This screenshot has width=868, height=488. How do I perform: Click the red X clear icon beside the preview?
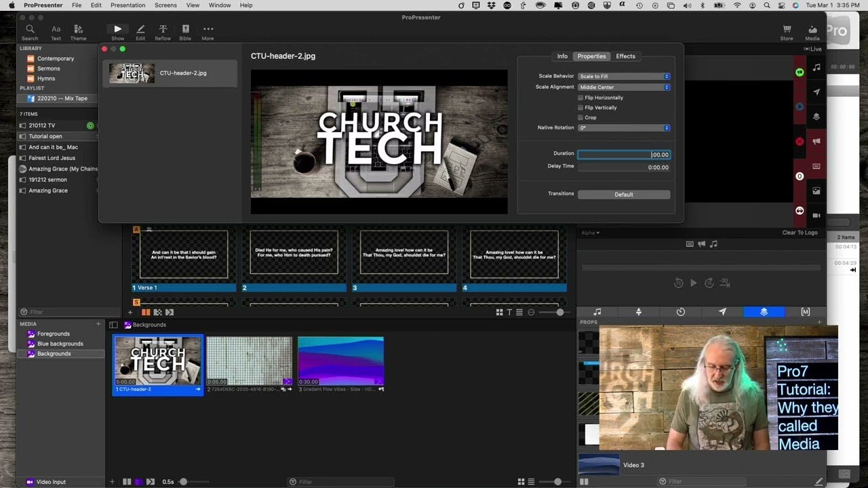(x=800, y=142)
